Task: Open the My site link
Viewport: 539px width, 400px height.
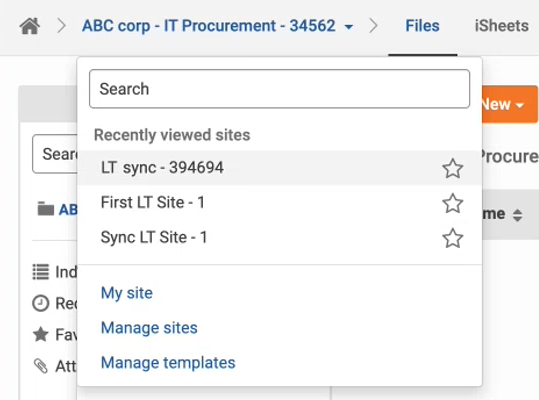Action: [126, 293]
